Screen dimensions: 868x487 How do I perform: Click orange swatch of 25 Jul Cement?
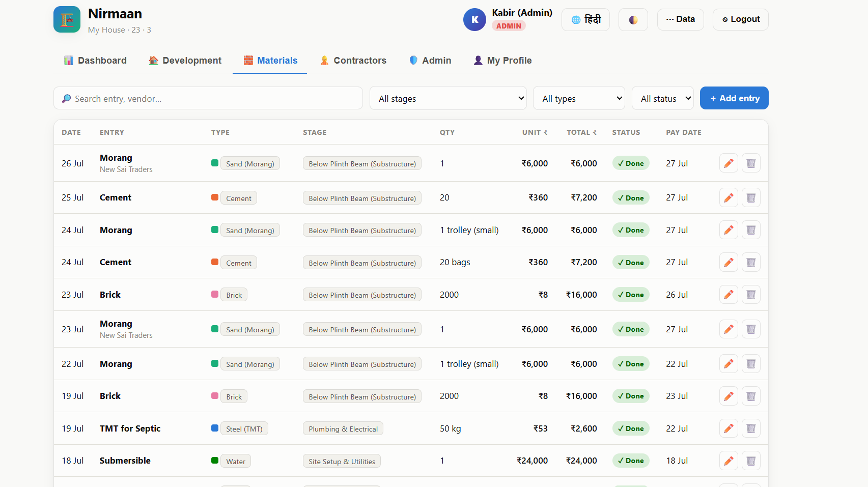pos(215,197)
